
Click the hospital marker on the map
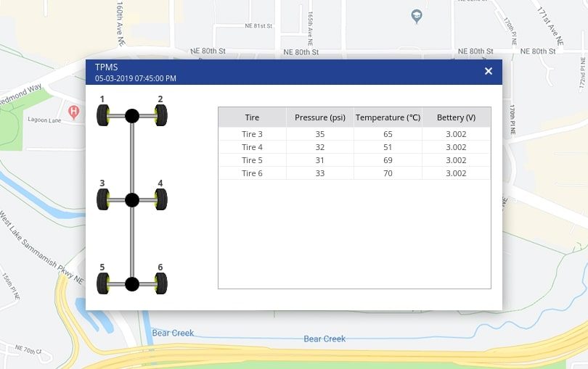click(73, 112)
